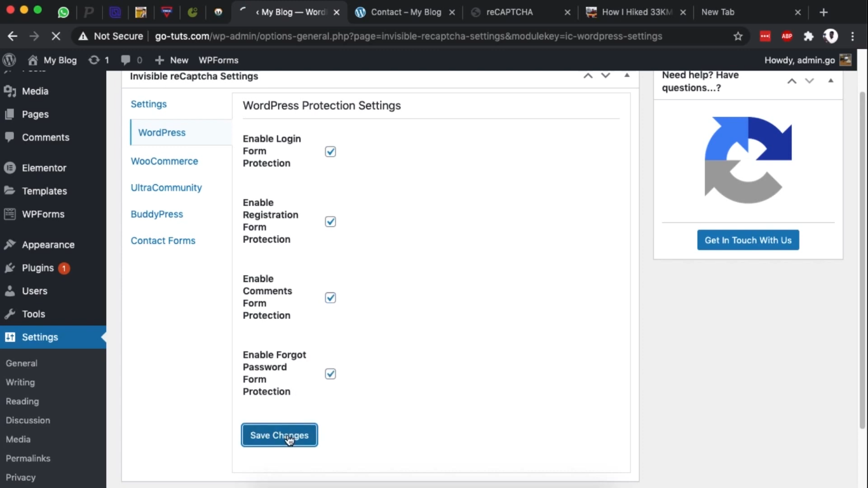Stop page loading with the X button
This screenshot has height=488, width=868.
56,36
